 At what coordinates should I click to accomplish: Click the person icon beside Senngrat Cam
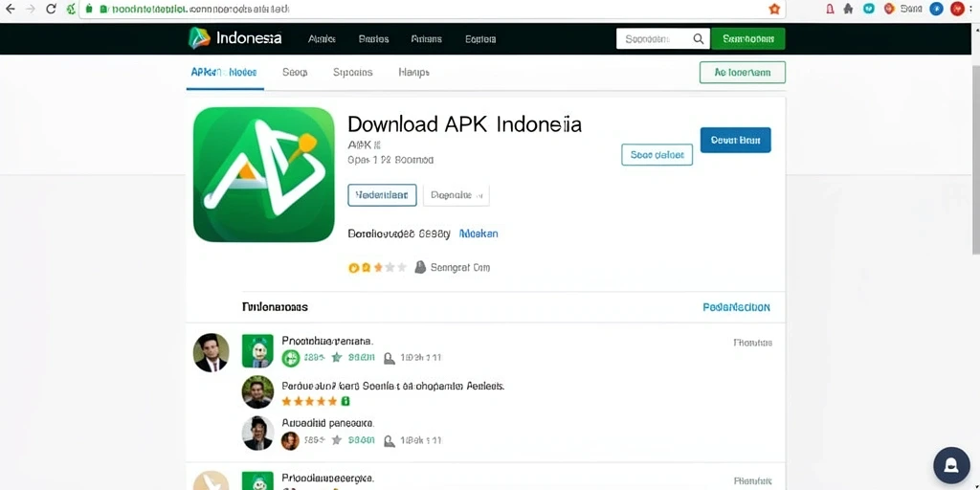click(x=420, y=268)
